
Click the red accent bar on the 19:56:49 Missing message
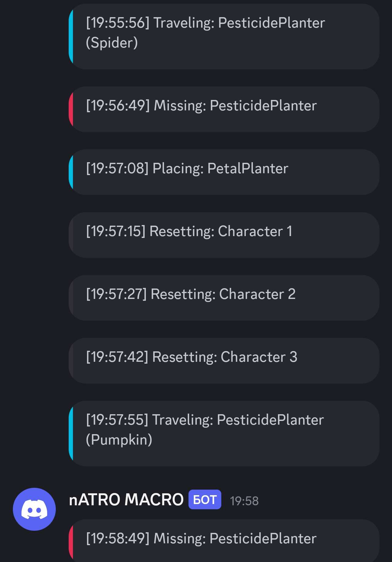(x=72, y=109)
